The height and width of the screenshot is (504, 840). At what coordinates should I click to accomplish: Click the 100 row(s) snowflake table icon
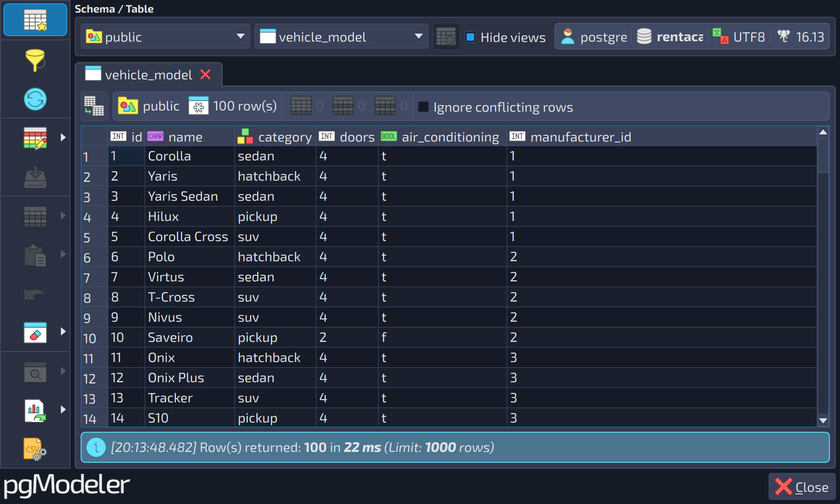point(198,106)
